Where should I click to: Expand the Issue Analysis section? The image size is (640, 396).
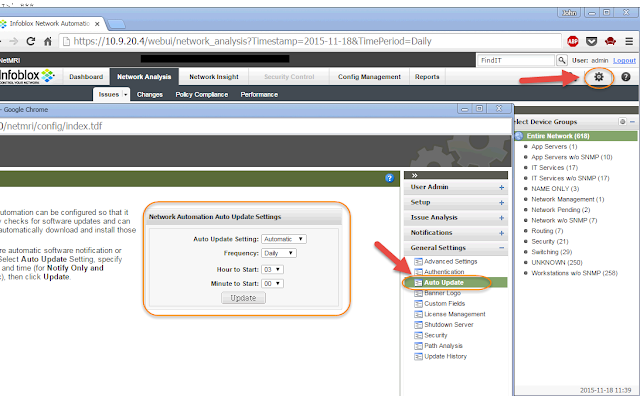coord(501,218)
